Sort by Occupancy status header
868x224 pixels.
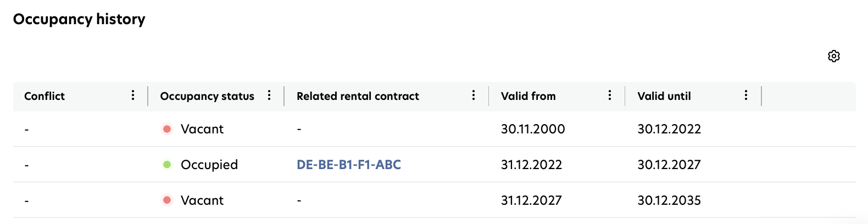[207, 96]
